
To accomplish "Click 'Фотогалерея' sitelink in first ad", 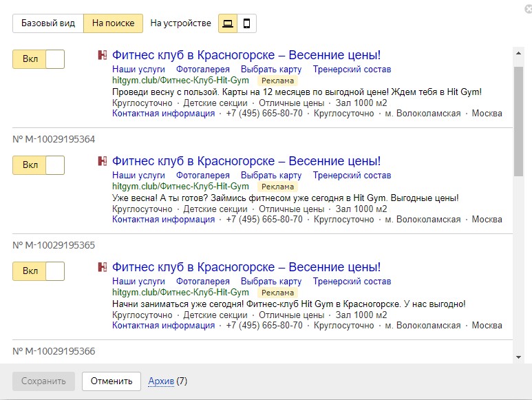I will [x=203, y=70].
